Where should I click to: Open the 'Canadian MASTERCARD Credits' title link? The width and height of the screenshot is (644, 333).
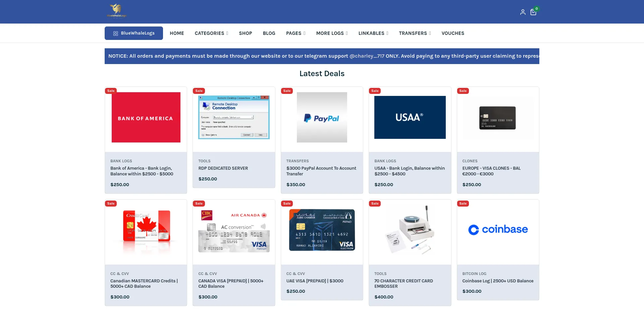tap(144, 283)
